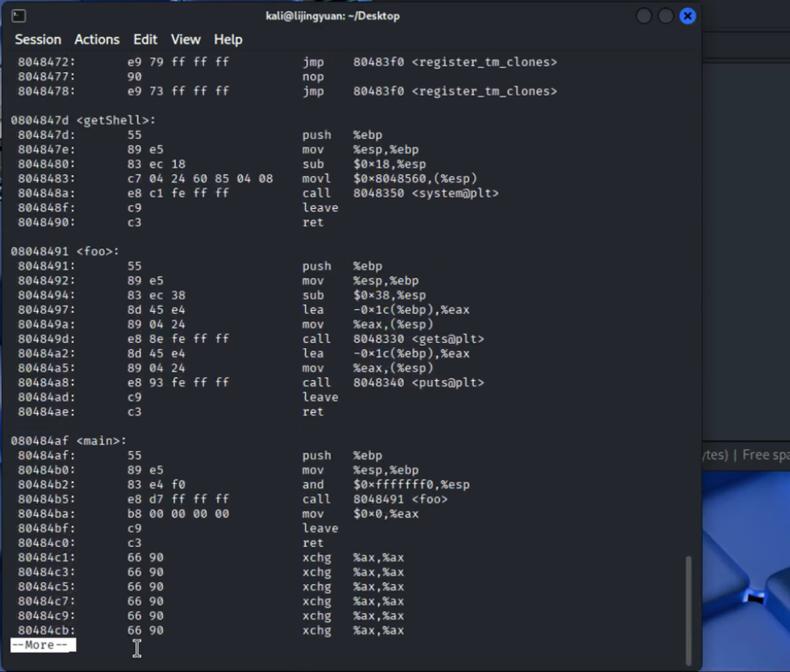Click the xchg line at 80484c5
This screenshot has height=672, width=790.
coord(211,586)
